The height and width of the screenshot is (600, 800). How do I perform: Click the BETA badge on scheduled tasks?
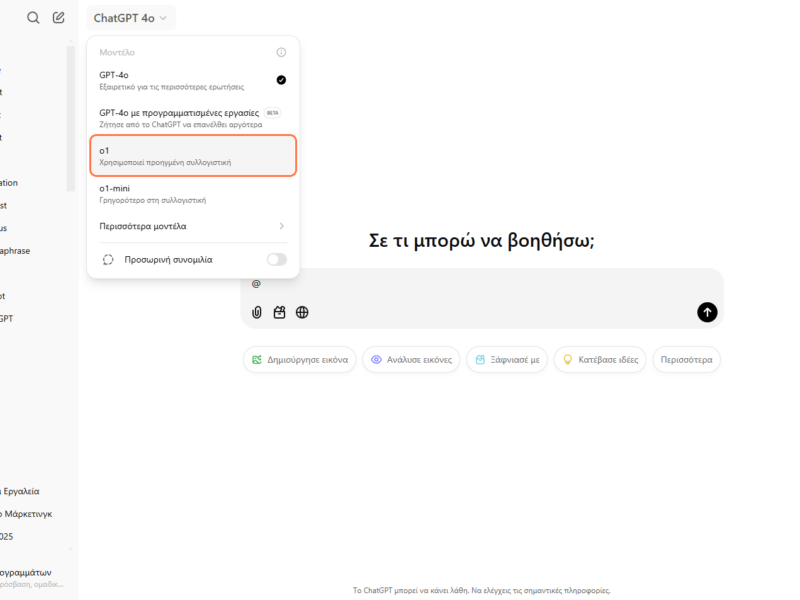272,113
